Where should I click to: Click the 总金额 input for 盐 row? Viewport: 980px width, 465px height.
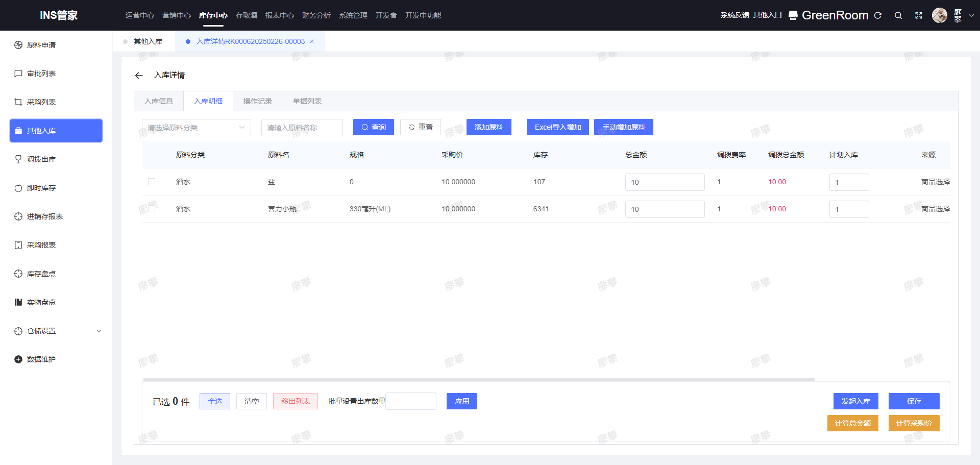pos(665,182)
